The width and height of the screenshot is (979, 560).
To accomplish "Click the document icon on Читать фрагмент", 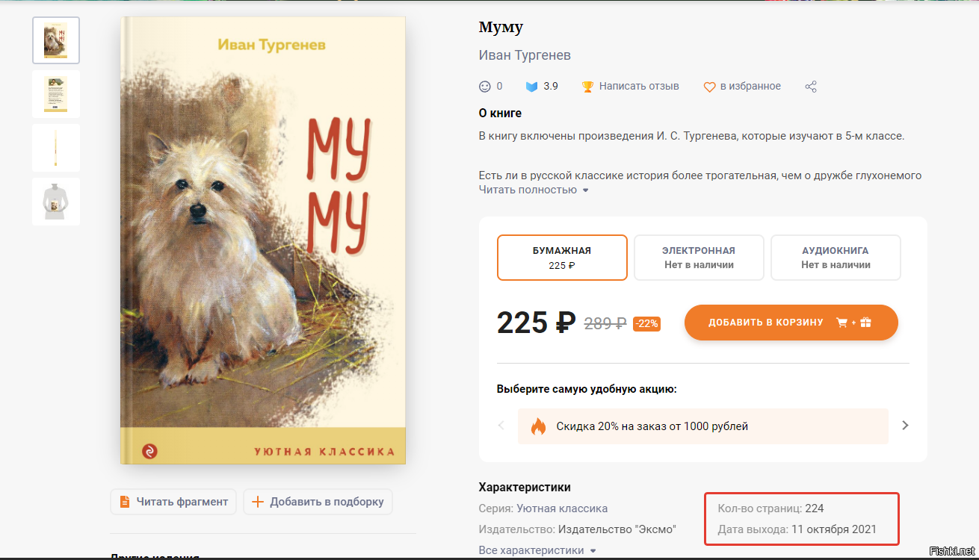I will coord(125,502).
